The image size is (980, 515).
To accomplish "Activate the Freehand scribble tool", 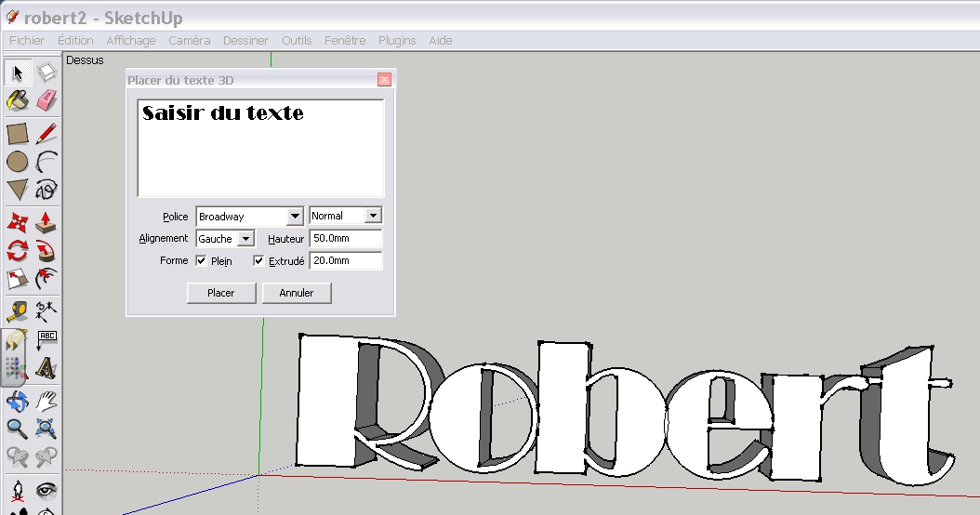I will [x=46, y=189].
